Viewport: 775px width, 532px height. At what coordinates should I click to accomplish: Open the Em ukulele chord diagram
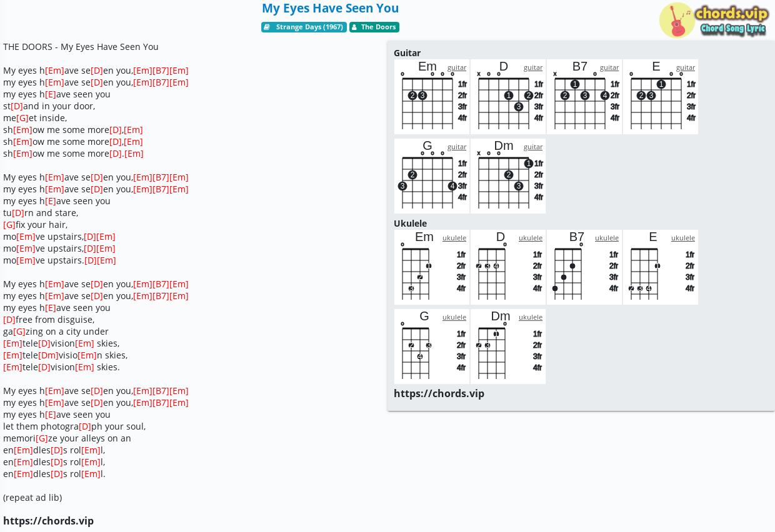tap(432, 267)
